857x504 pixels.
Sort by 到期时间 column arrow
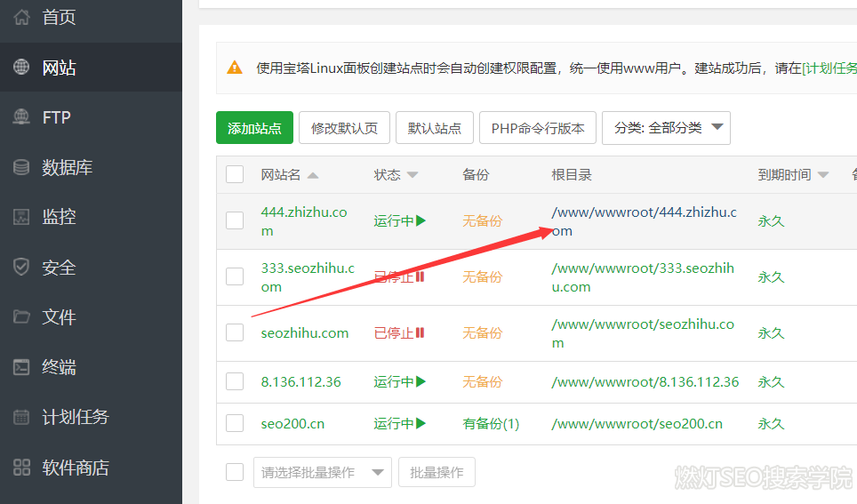823,175
